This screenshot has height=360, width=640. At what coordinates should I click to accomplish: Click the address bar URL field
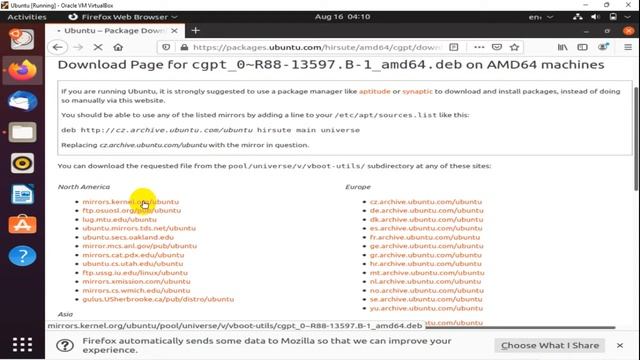click(x=317, y=47)
